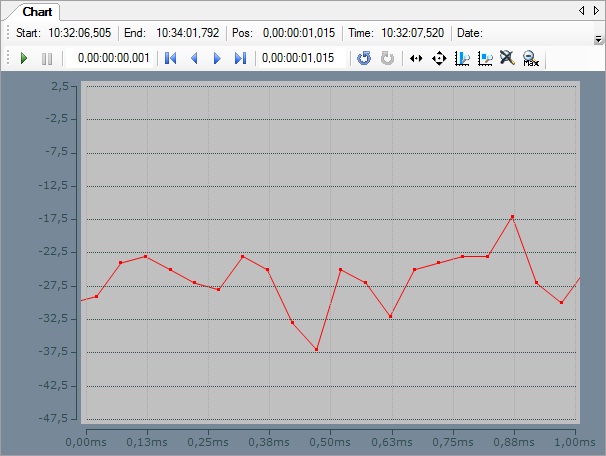Select the XY zoom magnifier tool
The image size is (606, 456).
(485, 58)
